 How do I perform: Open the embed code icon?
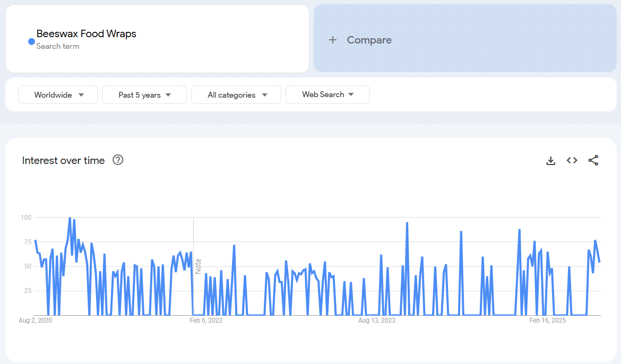pos(572,160)
